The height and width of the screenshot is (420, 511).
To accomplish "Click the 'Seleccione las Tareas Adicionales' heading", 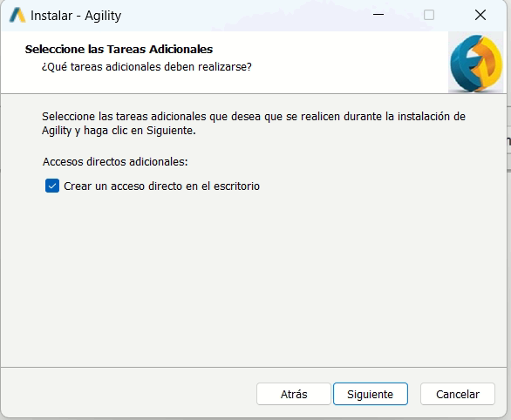I will pos(119,49).
